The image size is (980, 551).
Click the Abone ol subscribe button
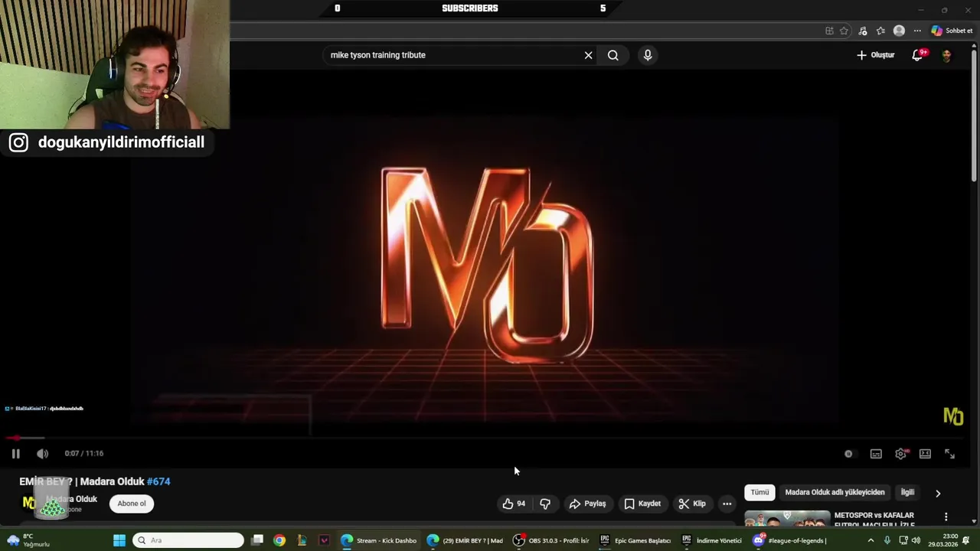[x=132, y=504]
